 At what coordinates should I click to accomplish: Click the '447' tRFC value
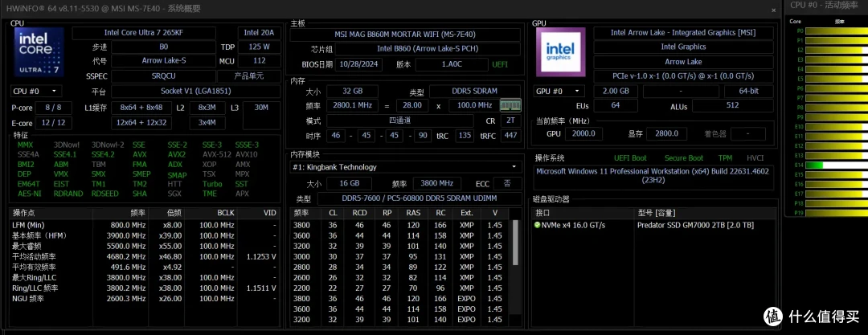click(x=510, y=136)
